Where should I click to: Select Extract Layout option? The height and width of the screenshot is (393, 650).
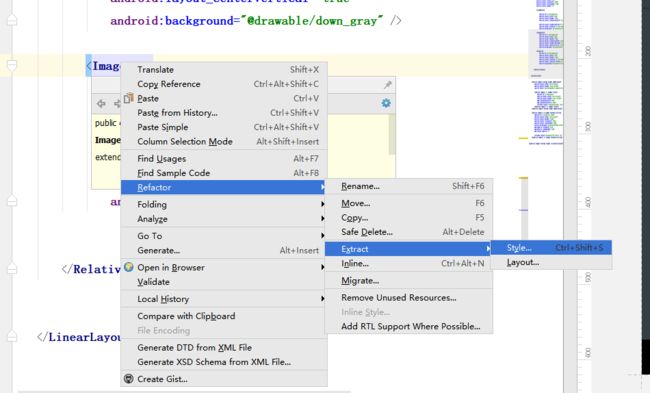tap(551, 262)
